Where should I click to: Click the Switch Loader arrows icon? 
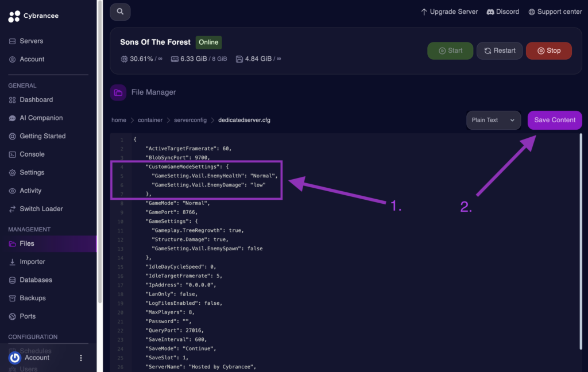[13, 209]
